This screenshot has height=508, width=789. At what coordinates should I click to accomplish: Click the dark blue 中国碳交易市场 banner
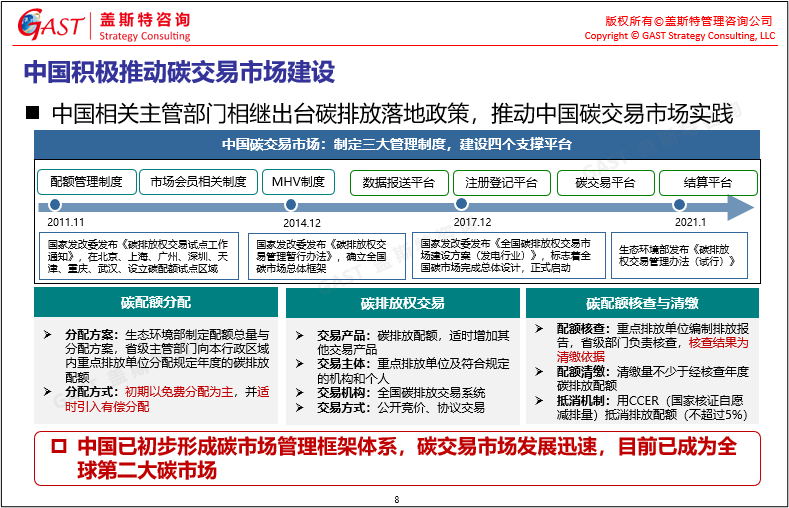(396, 144)
